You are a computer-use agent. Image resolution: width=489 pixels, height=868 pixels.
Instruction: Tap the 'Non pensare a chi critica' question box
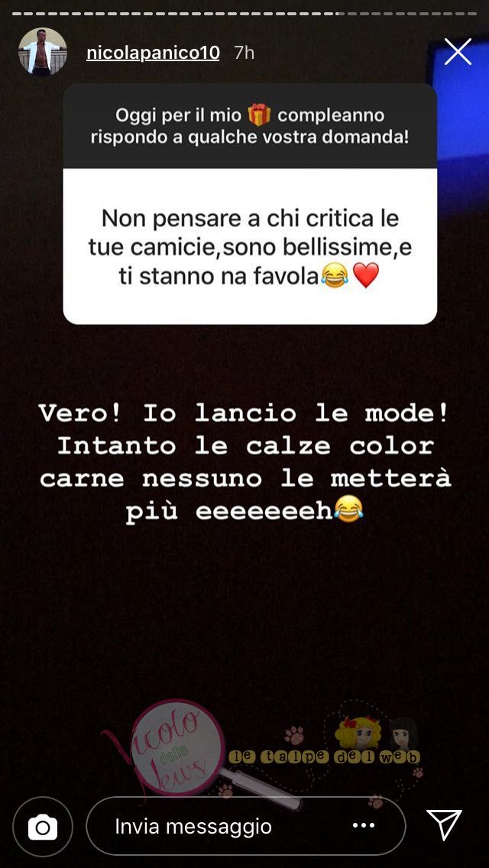pos(250,246)
